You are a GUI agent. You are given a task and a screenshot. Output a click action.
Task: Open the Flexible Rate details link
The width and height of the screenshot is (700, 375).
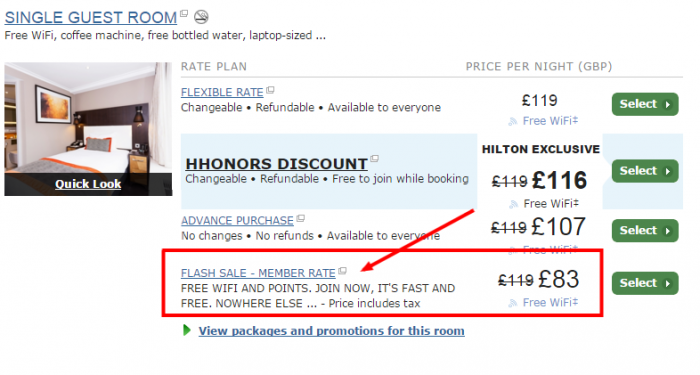point(222,92)
